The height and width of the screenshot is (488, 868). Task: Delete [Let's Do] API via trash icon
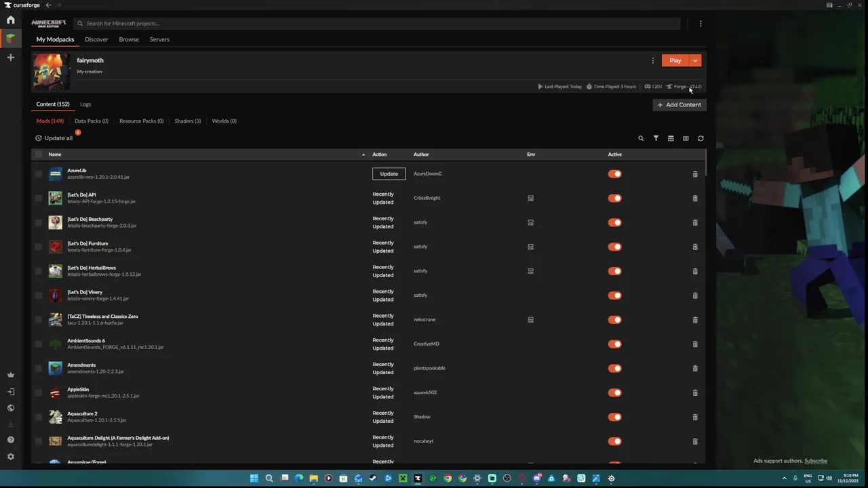click(x=695, y=199)
